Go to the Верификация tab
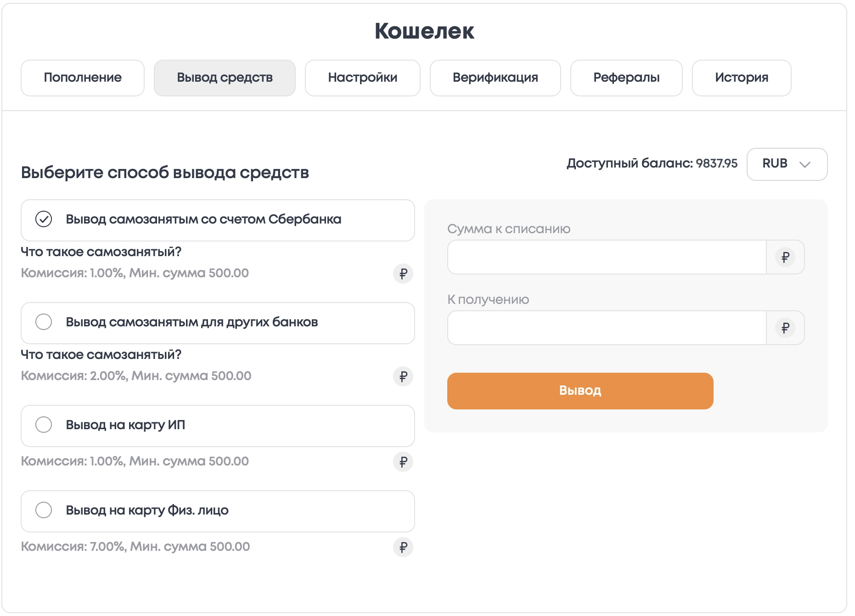855x616 pixels. [x=495, y=78]
